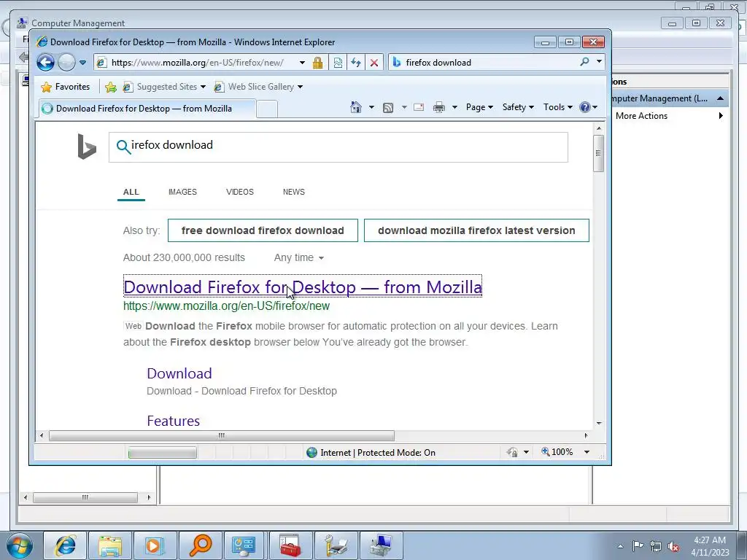Open Windows Media Player taskbar icon
This screenshot has width=747, height=560.
pyautogui.click(x=155, y=545)
